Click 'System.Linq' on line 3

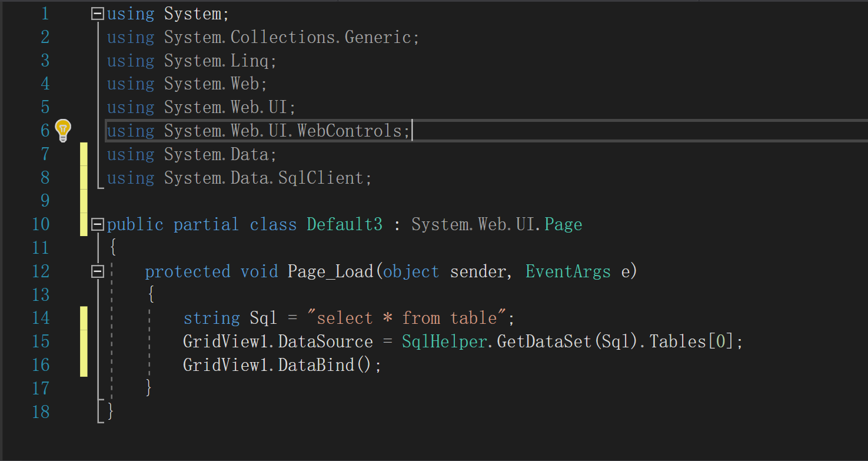(216, 61)
